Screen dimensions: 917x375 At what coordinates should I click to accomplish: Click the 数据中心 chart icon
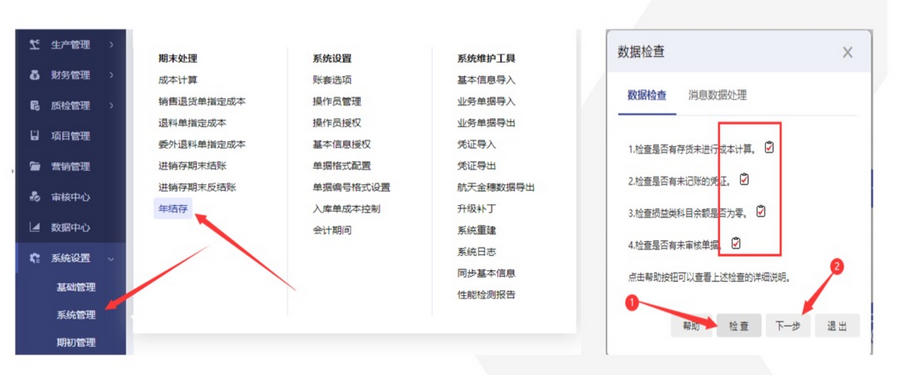point(35,227)
